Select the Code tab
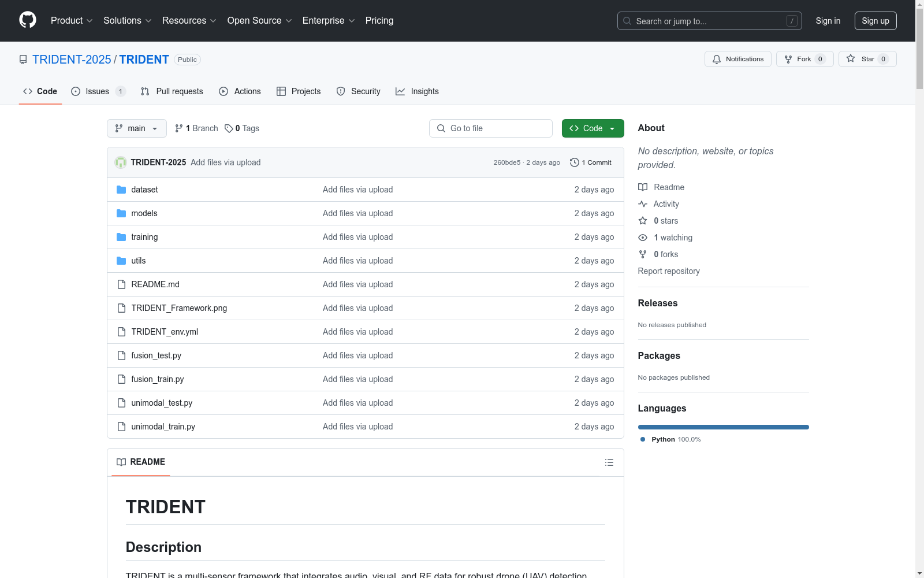Screen dimensions: 924x578 tap(40, 91)
